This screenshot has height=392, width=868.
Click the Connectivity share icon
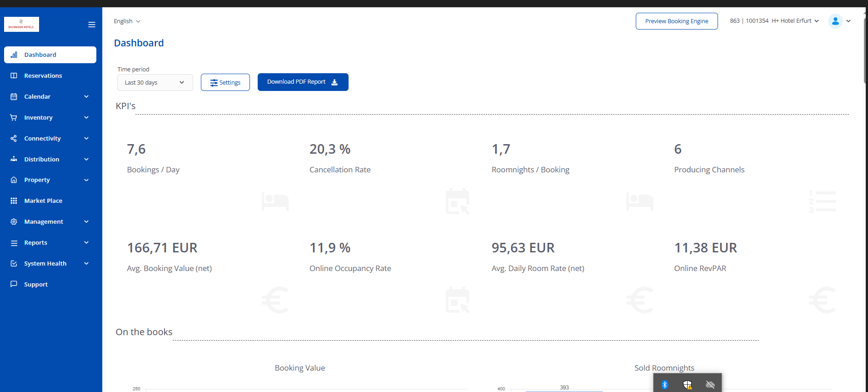pyautogui.click(x=14, y=138)
